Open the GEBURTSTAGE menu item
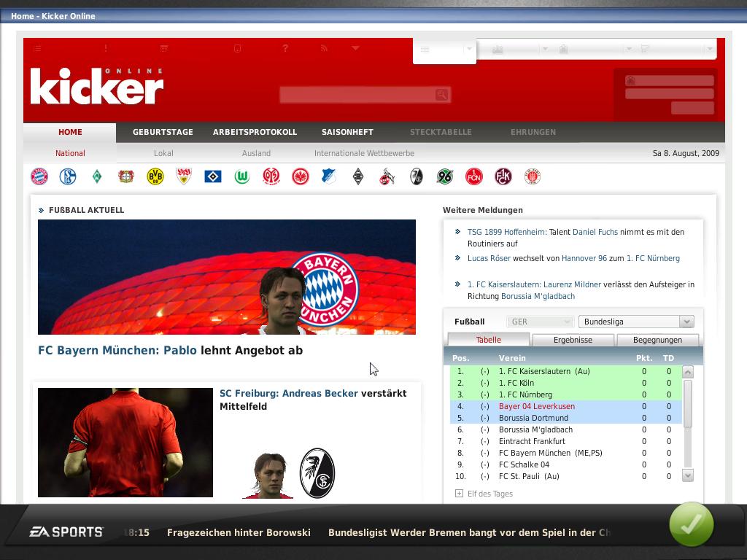747x560 pixels. [162, 132]
